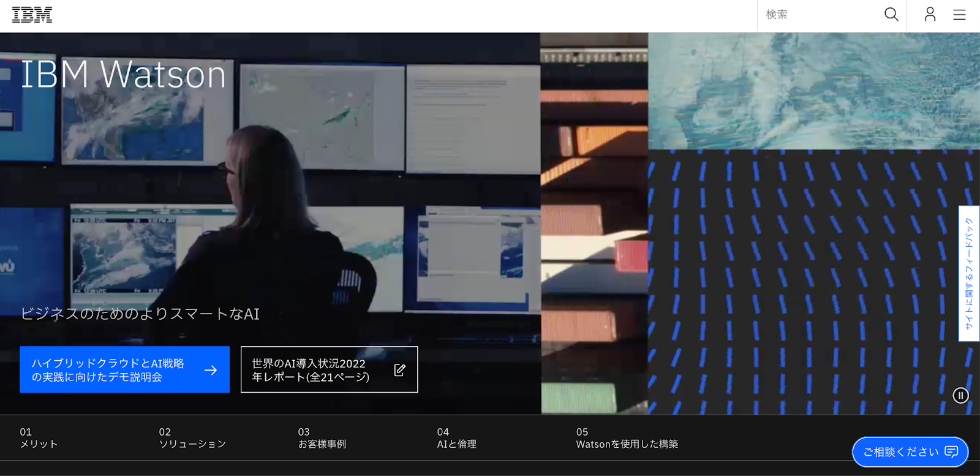The image size is (980, 476).
Task: Click the search magnifier icon
Action: (x=891, y=14)
